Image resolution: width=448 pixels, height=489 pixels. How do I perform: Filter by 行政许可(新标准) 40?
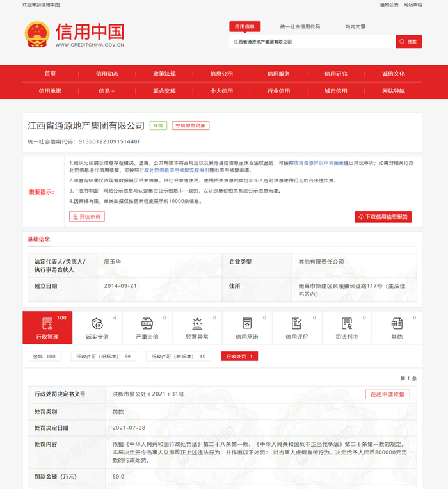click(x=179, y=356)
